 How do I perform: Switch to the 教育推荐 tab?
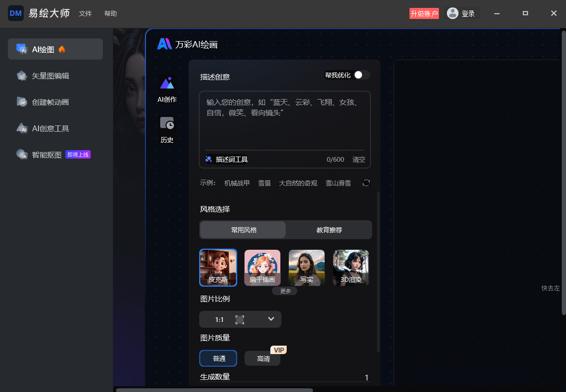click(x=328, y=230)
